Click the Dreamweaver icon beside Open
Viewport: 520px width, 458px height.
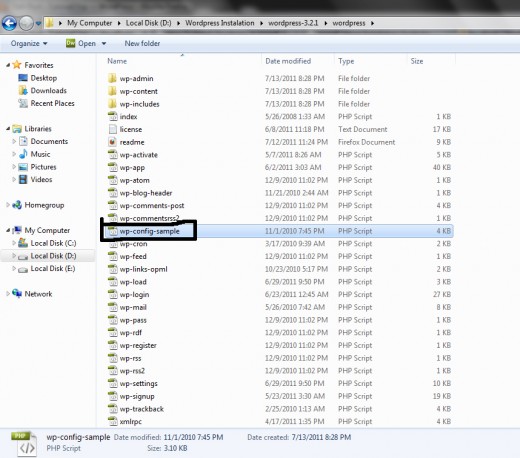(70, 43)
